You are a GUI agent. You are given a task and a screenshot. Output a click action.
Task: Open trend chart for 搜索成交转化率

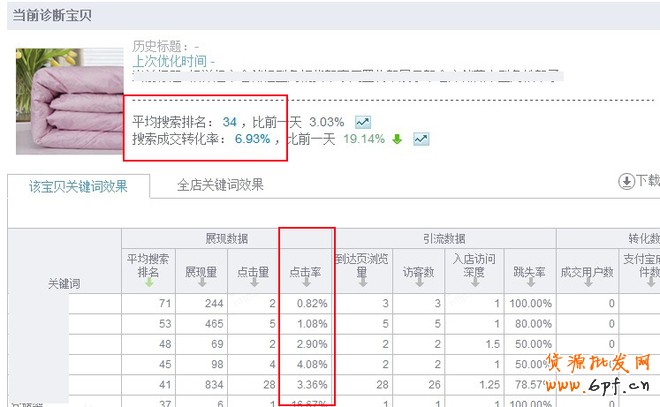[x=422, y=140]
